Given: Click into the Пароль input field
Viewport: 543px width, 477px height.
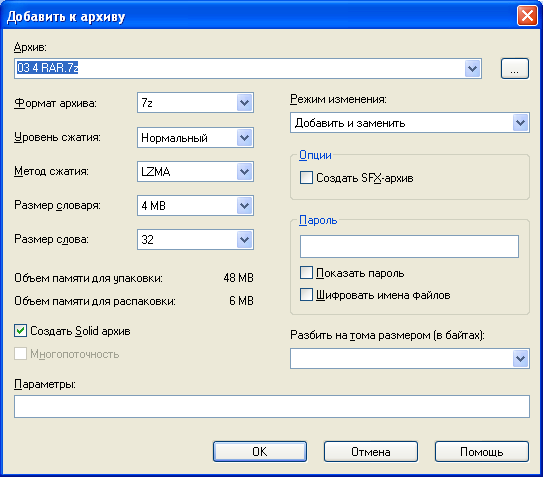Looking at the screenshot, I should point(409,246).
